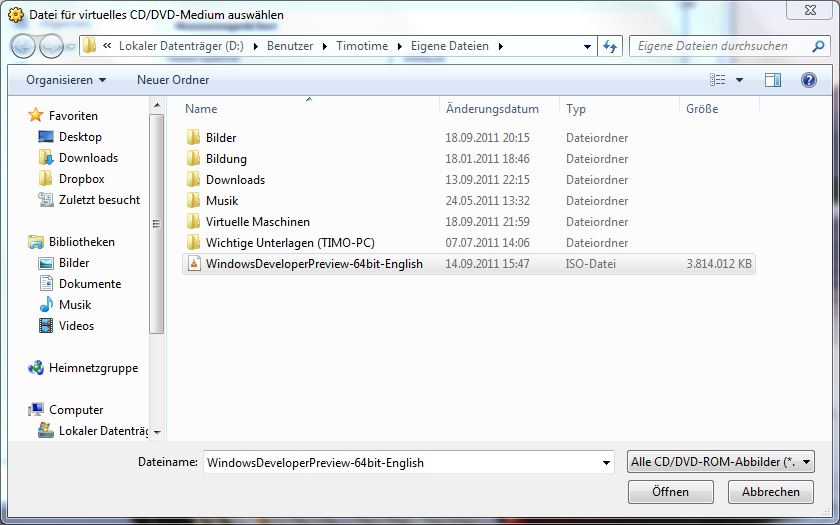This screenshot has width=840, height=525.
Task: Expand the chevron after 'Eigene Dateien' breadcrumb
Action: pos(500,47)
